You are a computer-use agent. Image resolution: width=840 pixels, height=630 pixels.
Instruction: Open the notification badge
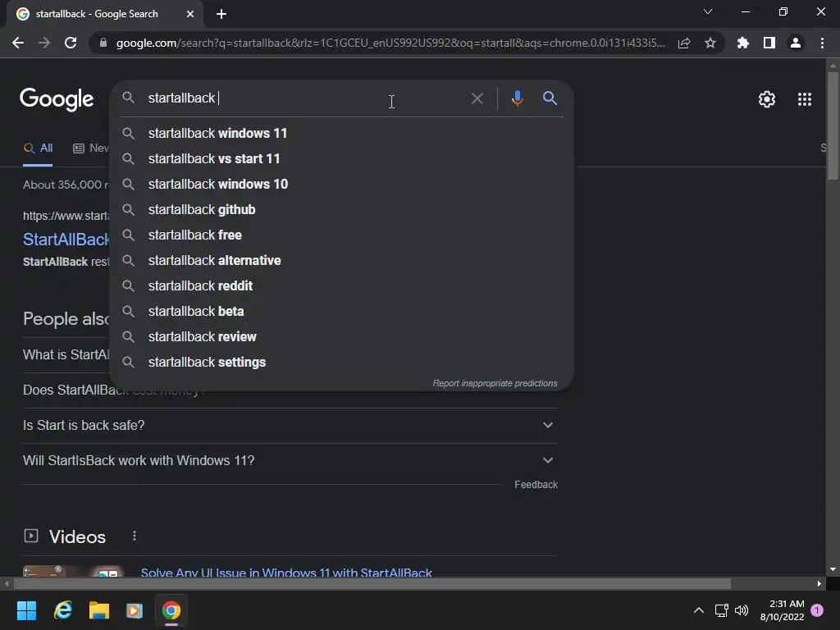tap(817, 610)
